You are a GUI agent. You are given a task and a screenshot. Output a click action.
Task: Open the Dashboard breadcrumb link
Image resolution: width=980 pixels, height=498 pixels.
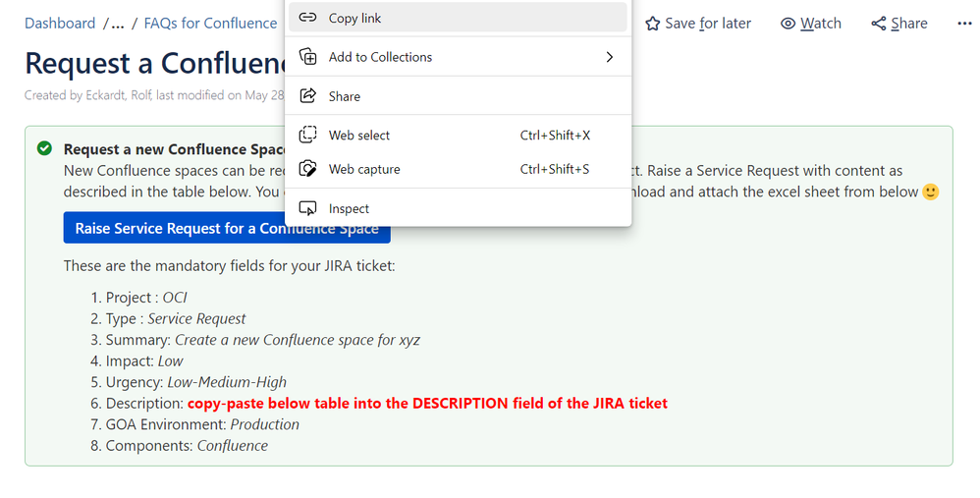click(x=60, y=24)
